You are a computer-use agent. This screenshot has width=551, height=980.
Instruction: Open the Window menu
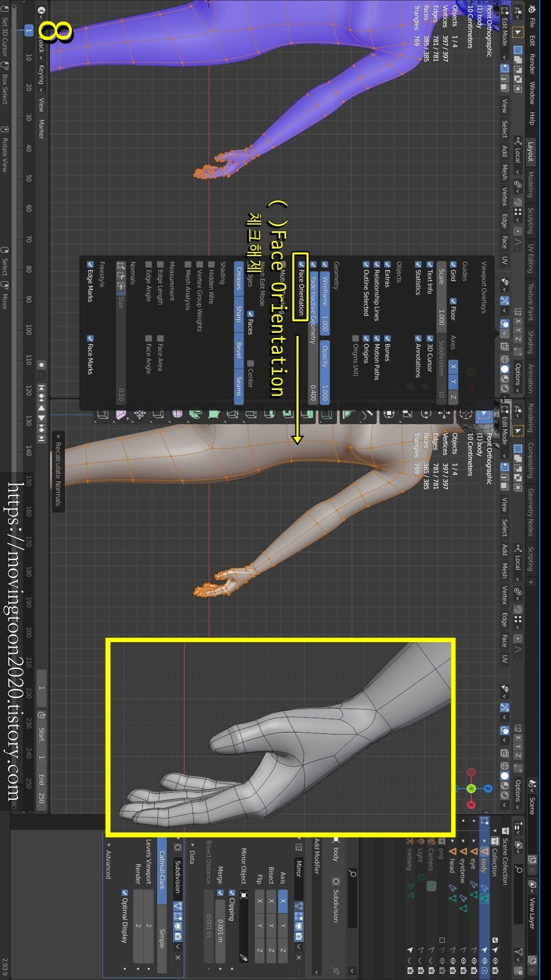(x=532, y=93)
